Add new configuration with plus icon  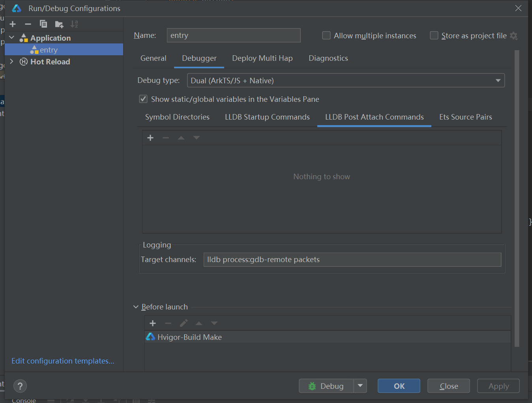point(13,24)
